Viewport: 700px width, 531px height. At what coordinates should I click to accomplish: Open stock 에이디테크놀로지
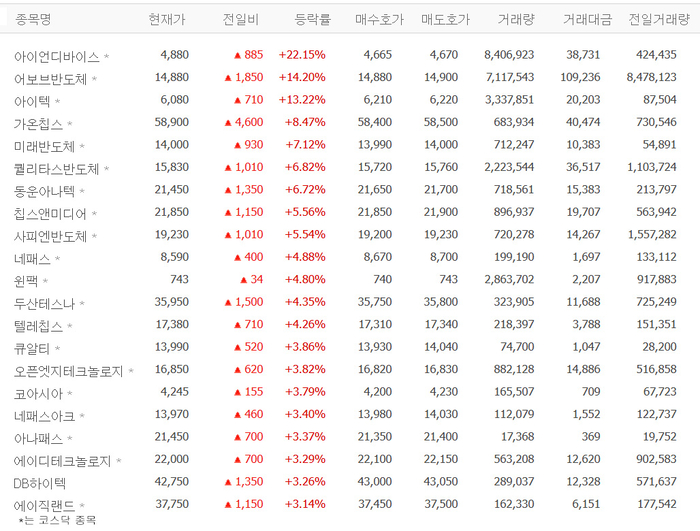(x=62, y=461)
